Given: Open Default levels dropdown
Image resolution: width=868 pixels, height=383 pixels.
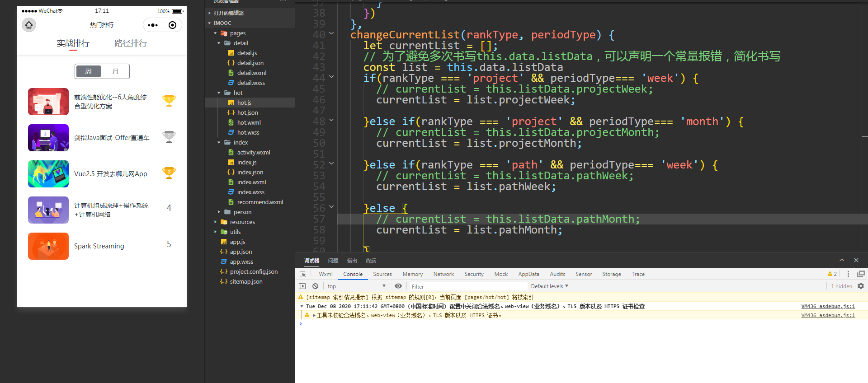Looking at the screenshot, I should point(549,286).
